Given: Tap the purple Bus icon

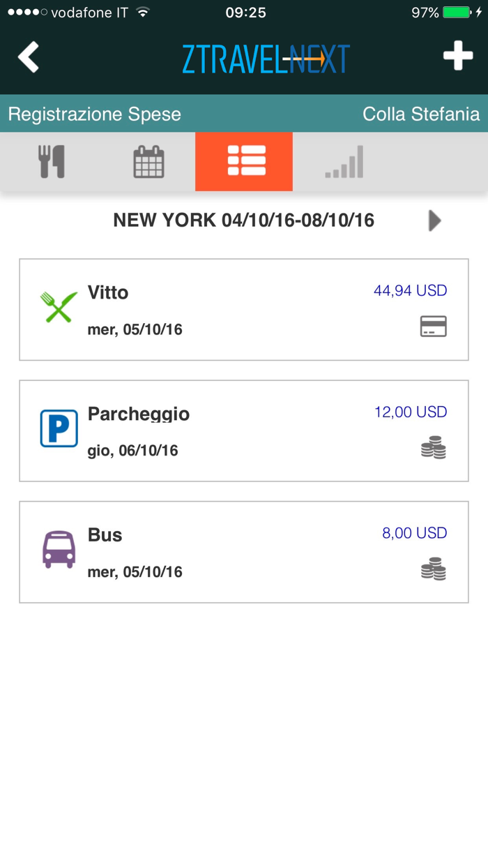Looking at the screenshot, I should click(59, 550).
